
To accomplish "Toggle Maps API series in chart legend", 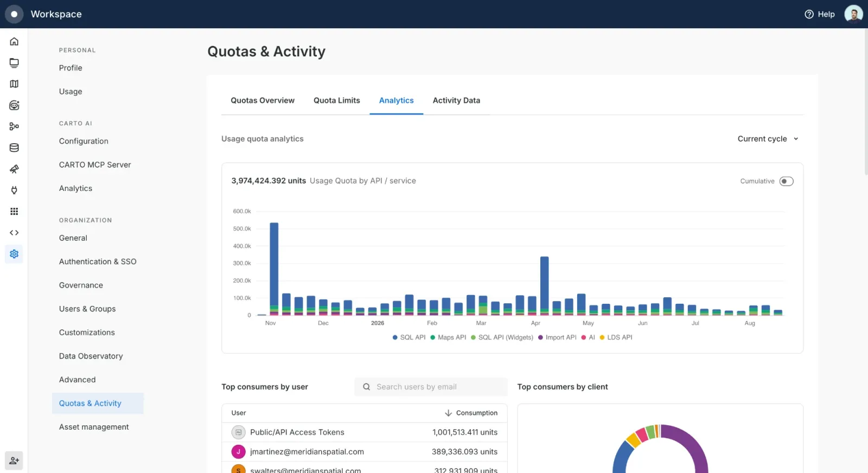I will click(x=448, y=337).
